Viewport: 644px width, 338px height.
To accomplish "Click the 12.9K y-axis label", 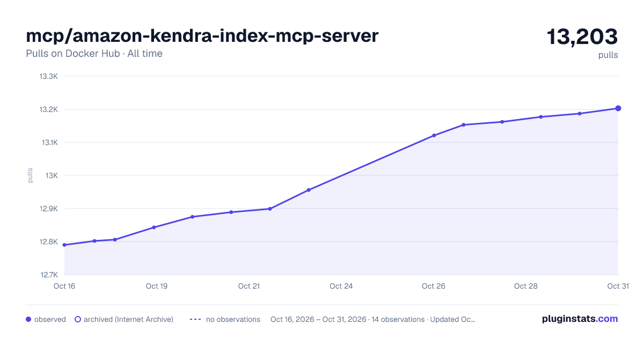I will click(48, 209).
